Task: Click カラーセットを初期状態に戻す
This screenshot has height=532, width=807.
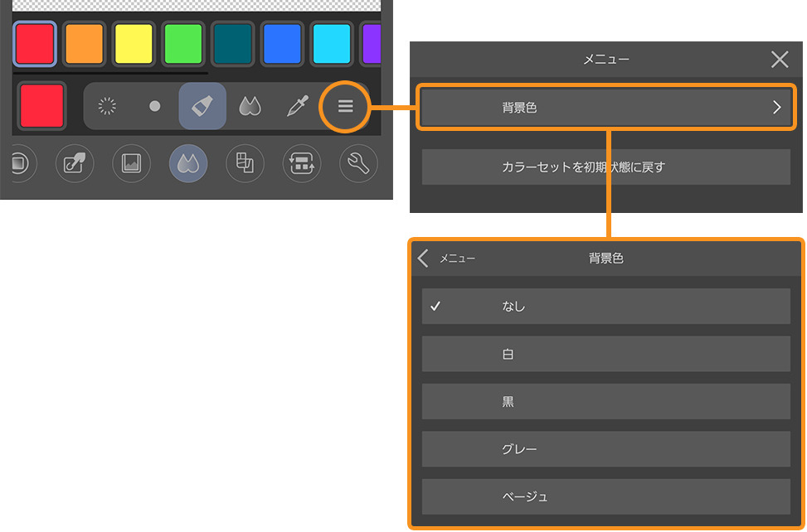Action: tap(605, 167)
